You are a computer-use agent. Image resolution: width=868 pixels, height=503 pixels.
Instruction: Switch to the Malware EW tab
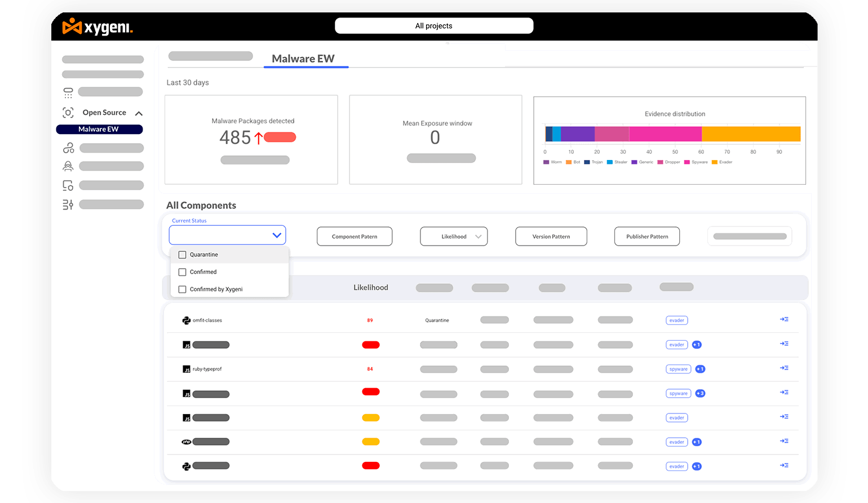[x=303, y=59]
